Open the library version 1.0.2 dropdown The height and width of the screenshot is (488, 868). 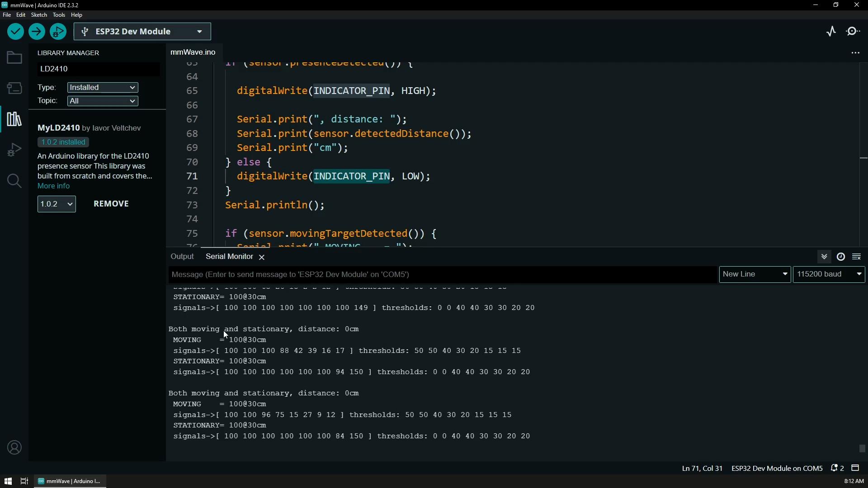(57, 204)
